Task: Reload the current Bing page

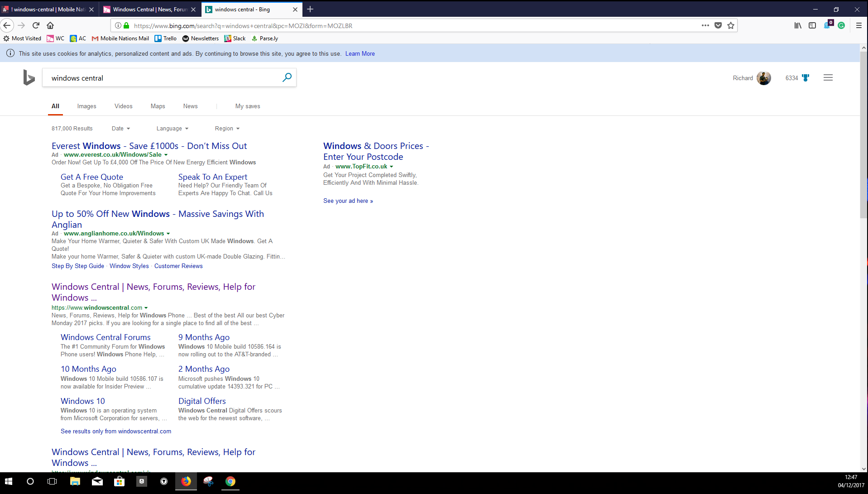Action: click(36, 25)
